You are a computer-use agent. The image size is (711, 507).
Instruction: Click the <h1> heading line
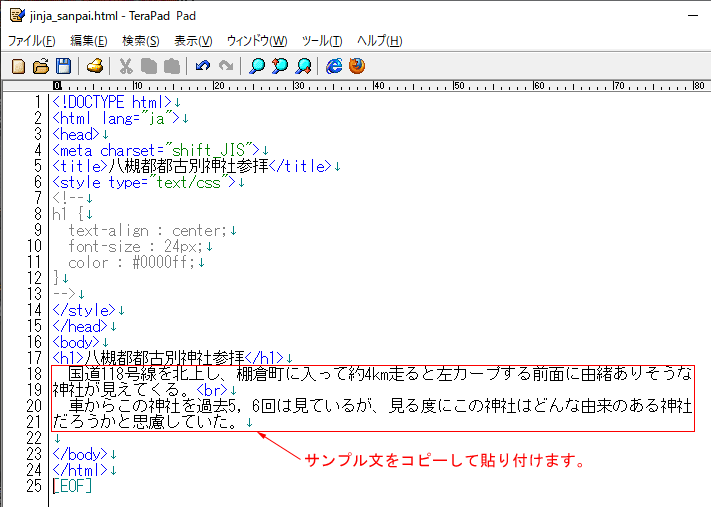point(168,358)
